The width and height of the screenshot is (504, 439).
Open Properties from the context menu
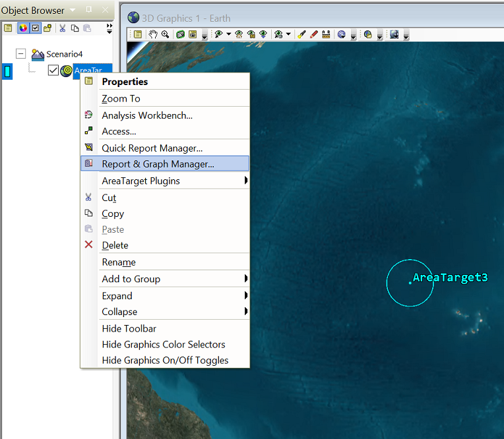(165, 82)
